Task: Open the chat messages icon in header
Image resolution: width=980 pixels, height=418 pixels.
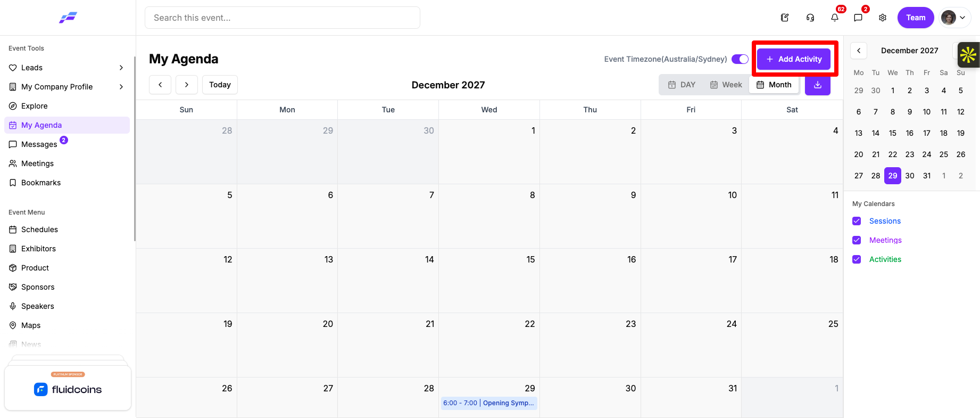Action: [858, 18]
